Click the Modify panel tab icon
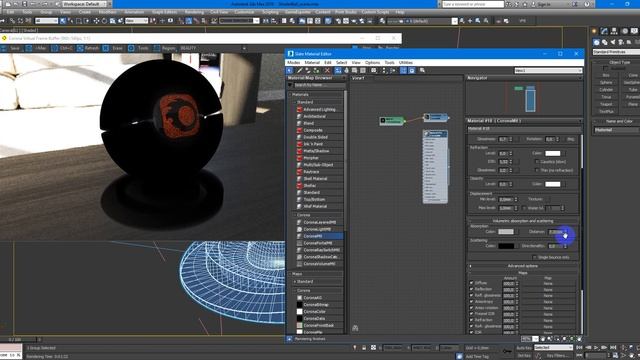The height and width of the screenshot is (360, 640). [604, 31]
